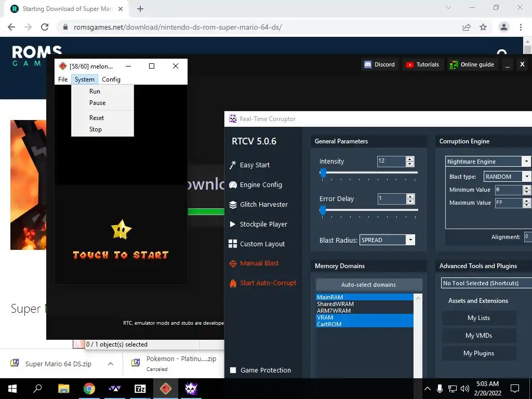Image resolution: width=532 pixels, height=399 pixels.
Task: Click Error Delay value field
Action: (392, 198)
